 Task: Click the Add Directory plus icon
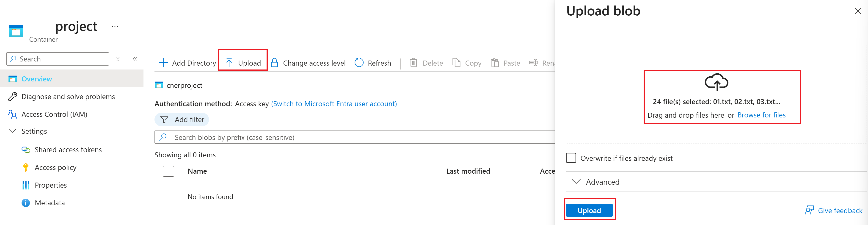pos(163,63)
